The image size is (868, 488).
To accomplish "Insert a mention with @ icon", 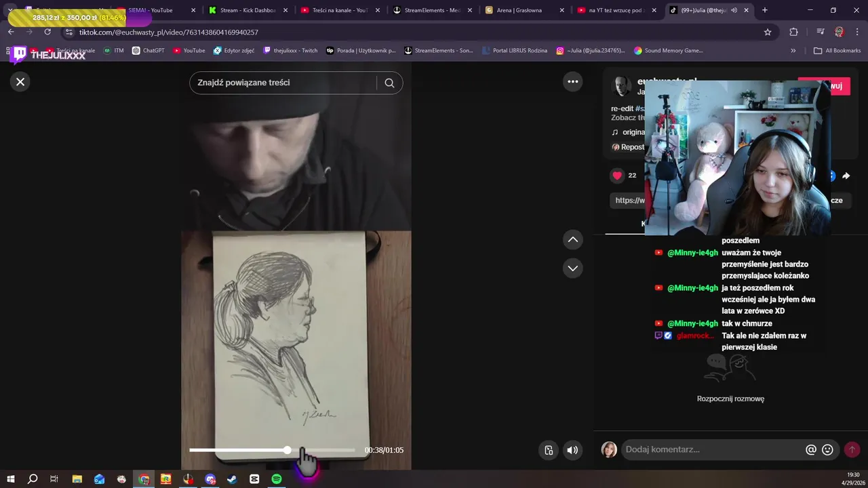I will coord(811,449).
